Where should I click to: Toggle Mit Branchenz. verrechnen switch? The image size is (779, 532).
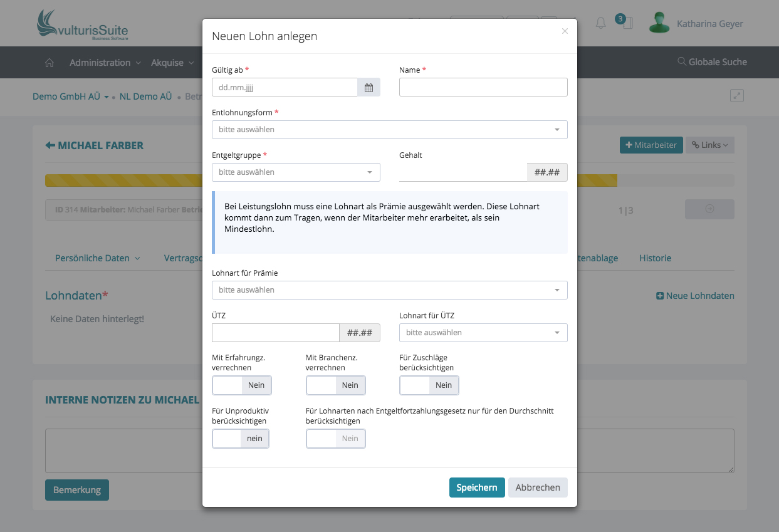pyautogui.click(x=335, y=385)
